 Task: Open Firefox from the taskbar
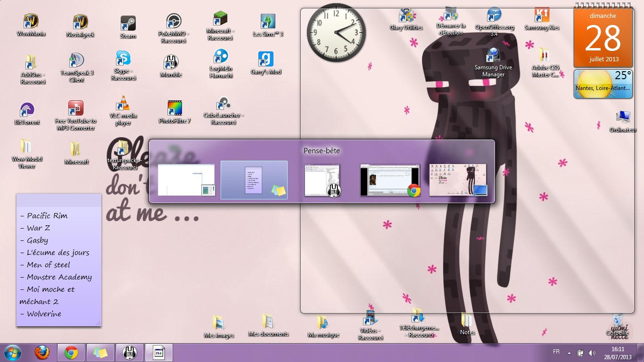point(42,353)
